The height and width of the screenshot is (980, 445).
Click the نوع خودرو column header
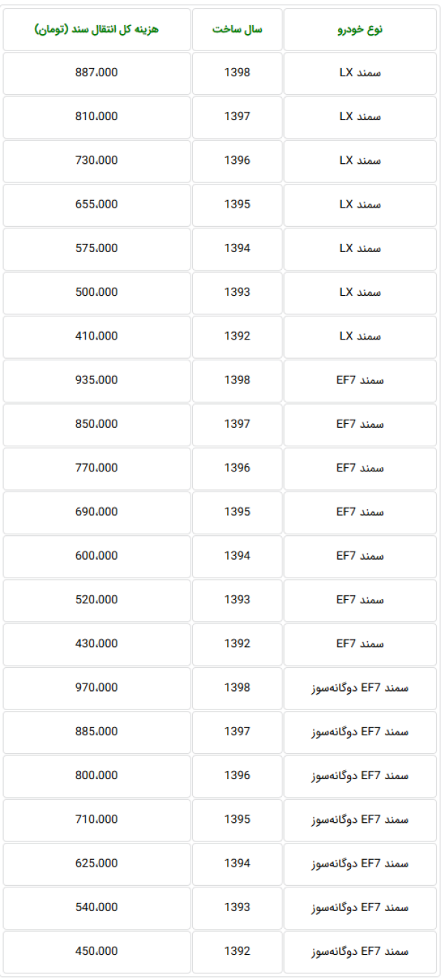tap(360, 30)
